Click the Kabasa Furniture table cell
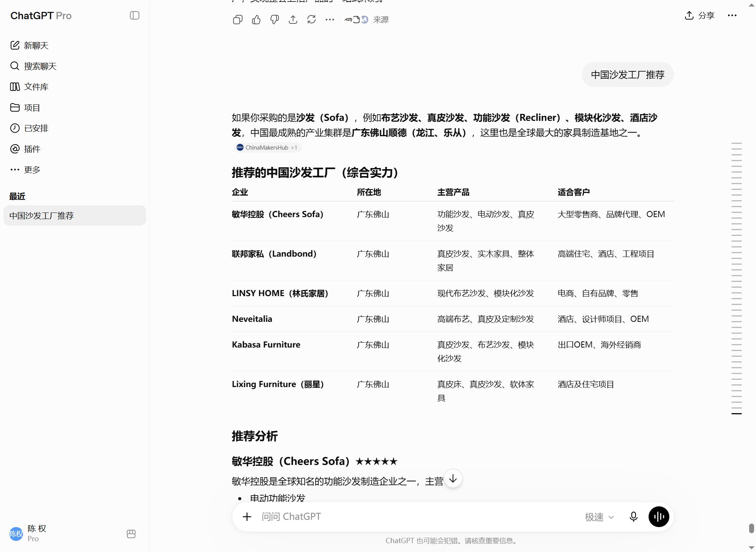The image size is (756, 552). [x=266, y=344]
